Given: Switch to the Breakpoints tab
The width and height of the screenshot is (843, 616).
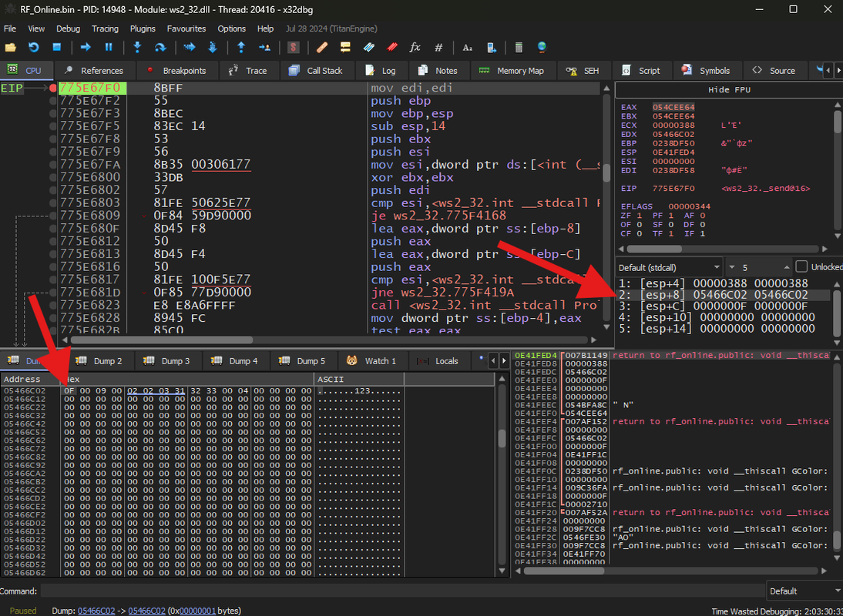Looking at the screenshot, I should pyautogui.click(x=176, y=70).
